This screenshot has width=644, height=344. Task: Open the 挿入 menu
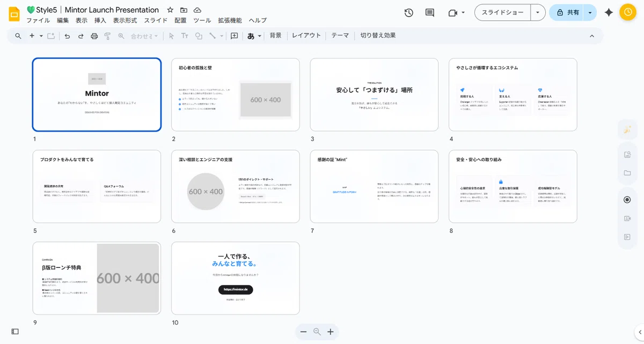(x=100, y=20)
